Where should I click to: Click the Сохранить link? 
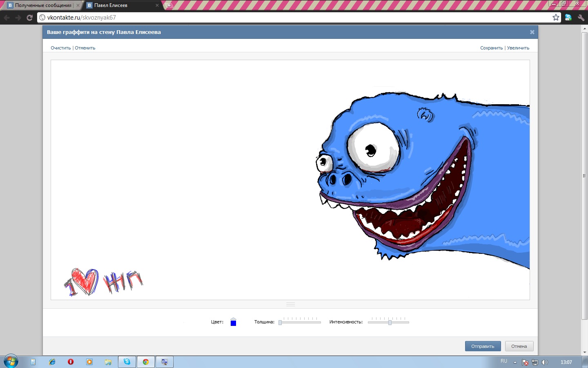click(491, 48)
